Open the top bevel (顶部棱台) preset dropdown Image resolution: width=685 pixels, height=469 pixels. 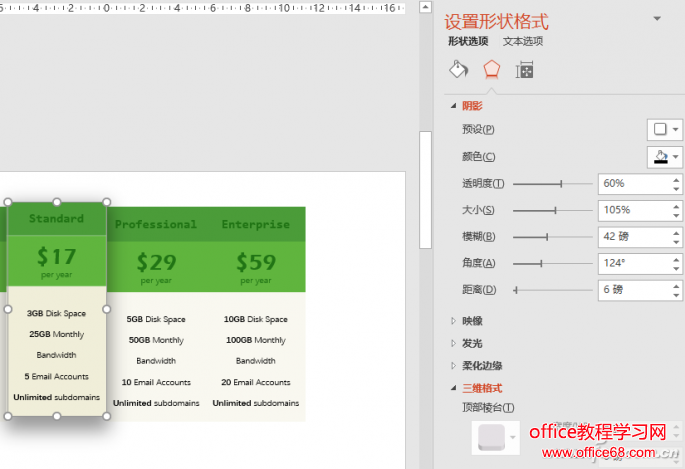click(496, 438)
